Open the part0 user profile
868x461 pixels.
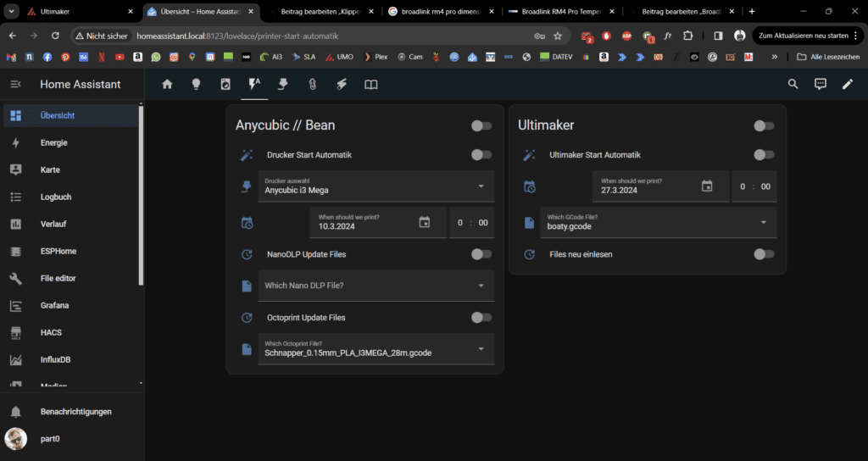(71, 439)
